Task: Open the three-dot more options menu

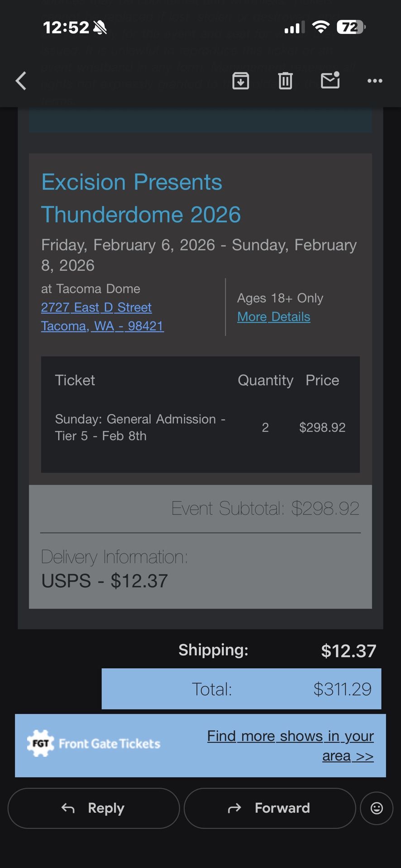Action: (375, 81)
